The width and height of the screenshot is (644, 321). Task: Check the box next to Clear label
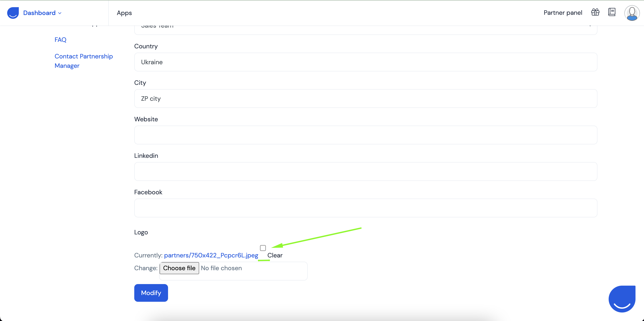[263, 248]
